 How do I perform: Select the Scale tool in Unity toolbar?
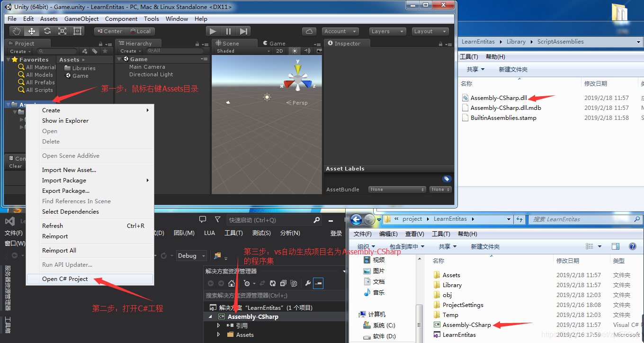[x=62, y=31]
